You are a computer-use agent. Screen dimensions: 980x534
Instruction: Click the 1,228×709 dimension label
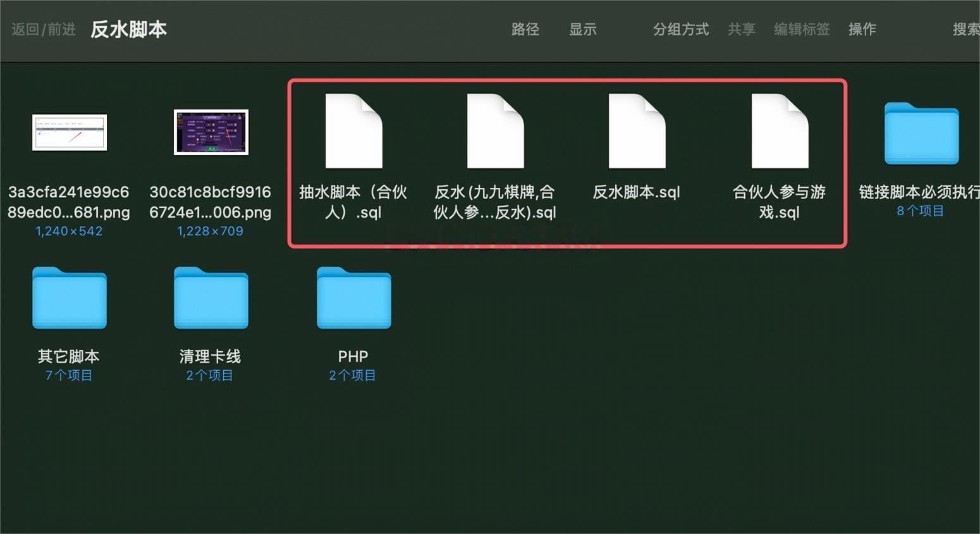click(210, 231)
